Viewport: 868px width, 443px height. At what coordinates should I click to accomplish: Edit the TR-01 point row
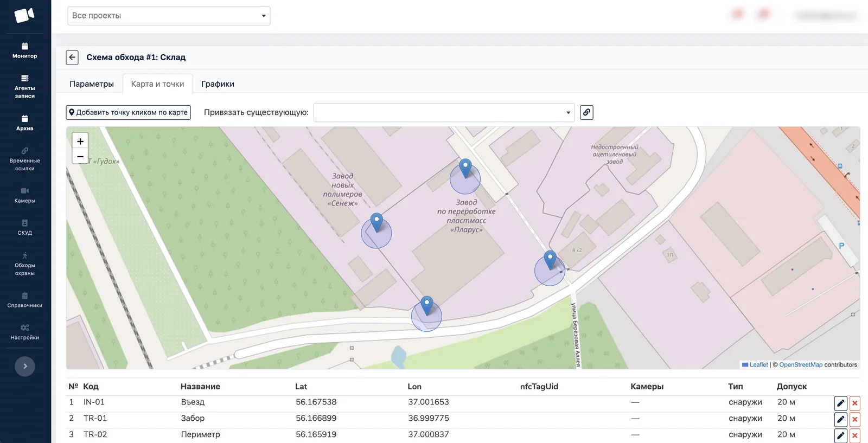tap(840, 419)
